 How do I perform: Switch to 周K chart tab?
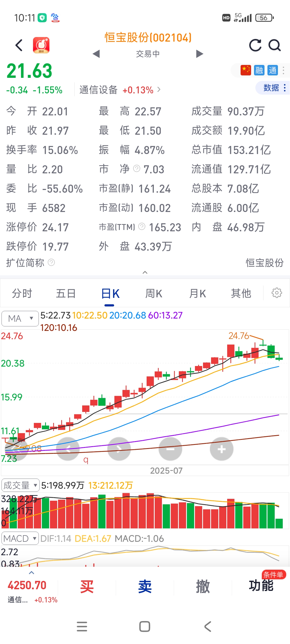154,293
